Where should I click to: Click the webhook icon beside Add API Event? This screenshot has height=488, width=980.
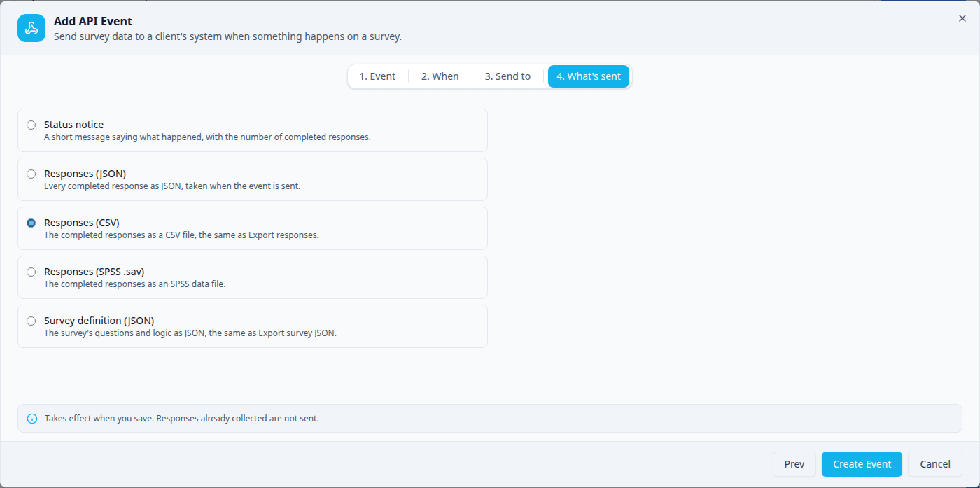coord(31,28)
